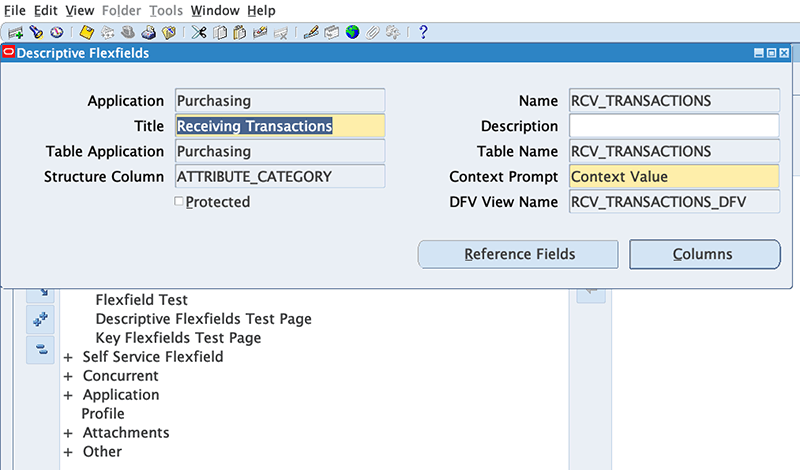
Task: Click the Paste clipboard icon
Action: [239, 33]
